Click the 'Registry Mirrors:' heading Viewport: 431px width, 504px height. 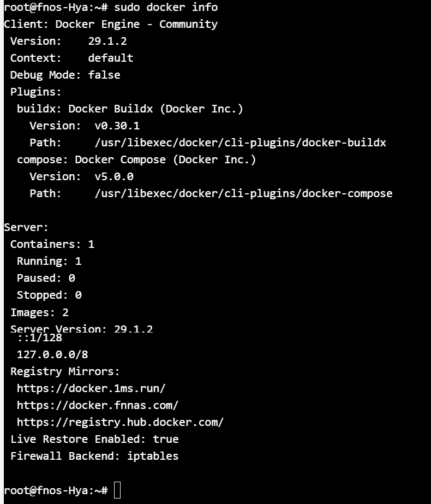pos(65,371)
